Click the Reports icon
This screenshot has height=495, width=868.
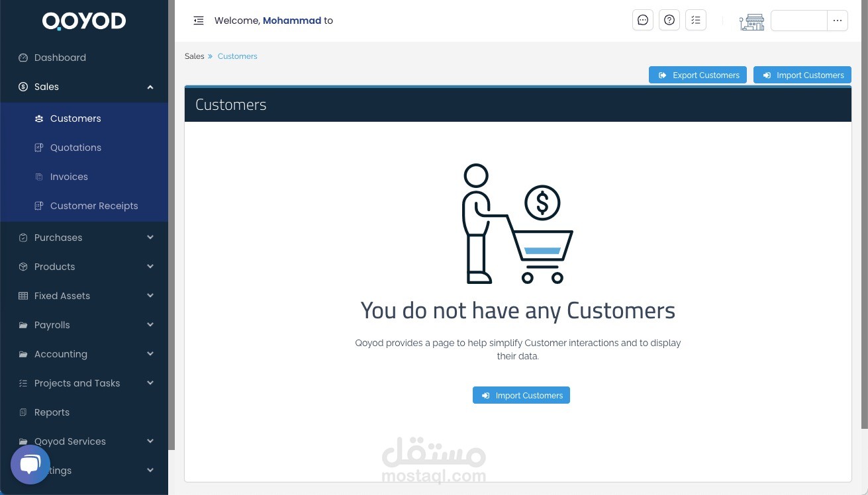[23, 412]
